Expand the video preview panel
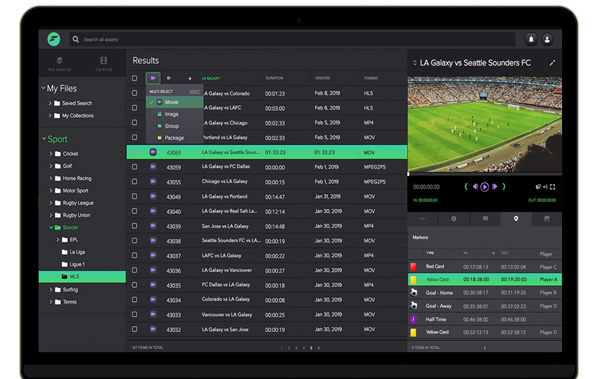The width and height of the screenshot is (600, 379). click(552, 63)
